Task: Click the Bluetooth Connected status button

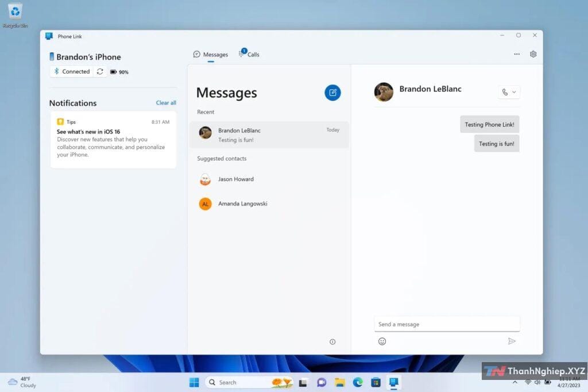Action: [x=72, y=72]
